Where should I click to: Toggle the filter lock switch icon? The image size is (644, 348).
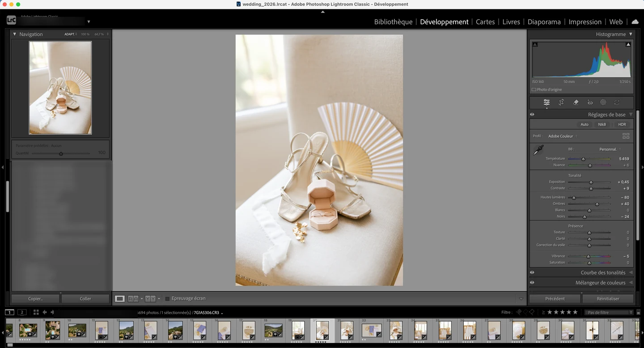tap(639, 312)
